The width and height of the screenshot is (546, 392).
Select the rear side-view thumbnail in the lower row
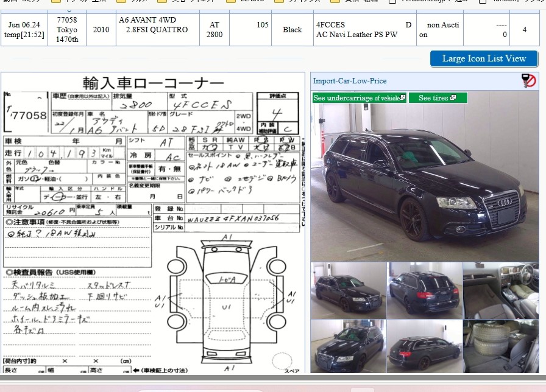[x=425, y=346]
